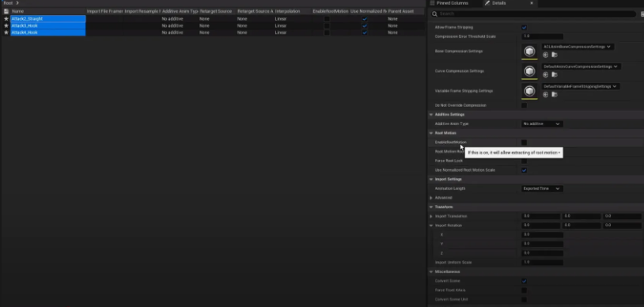Expand Import Translation property
Screen dimensions: 644x307
click(x=431, y=216)
